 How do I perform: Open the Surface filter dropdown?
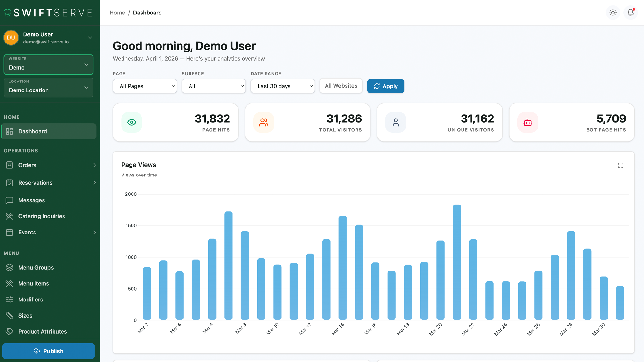214,86
